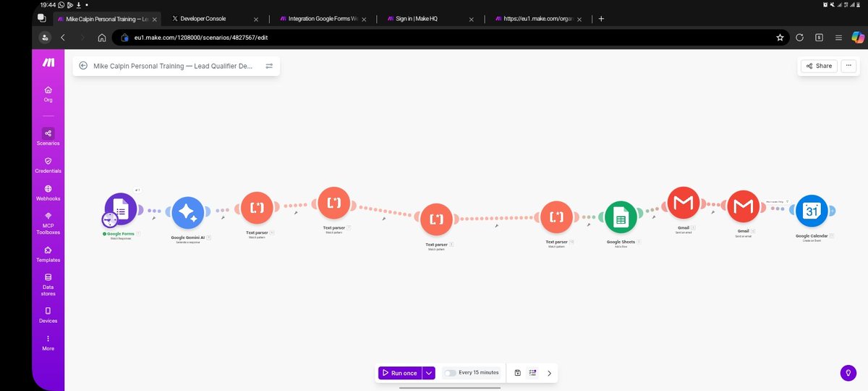Open the Google Sheets Add a Row module

621,216
